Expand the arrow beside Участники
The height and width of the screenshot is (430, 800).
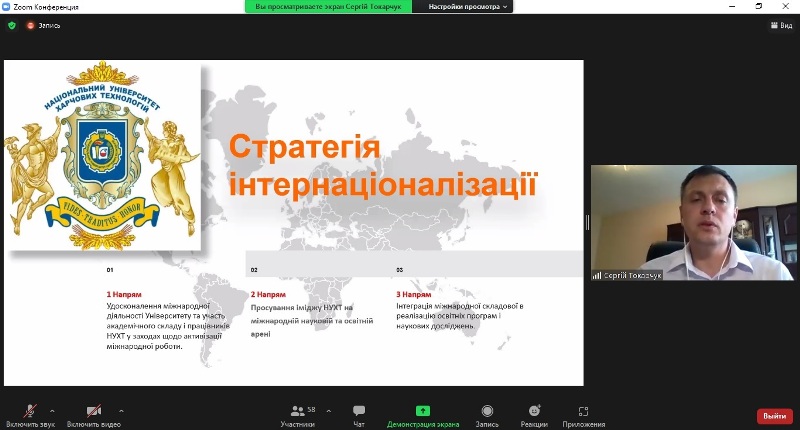tap(329, 411)
